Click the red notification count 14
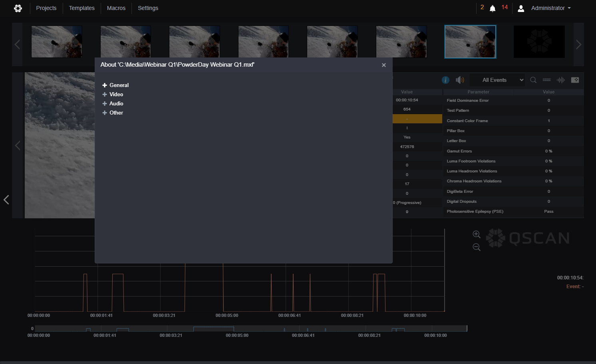The width and height of the screenshot is (596, 364). click(x=505, y=8)
